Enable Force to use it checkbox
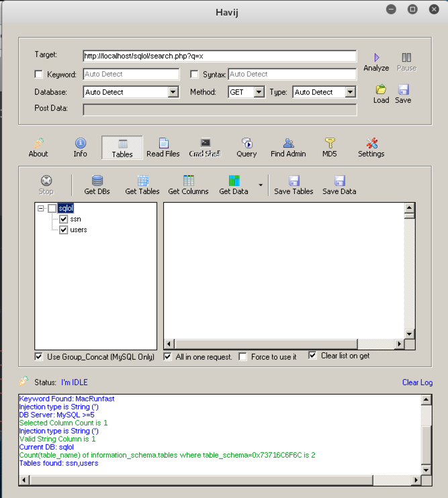 242,356
